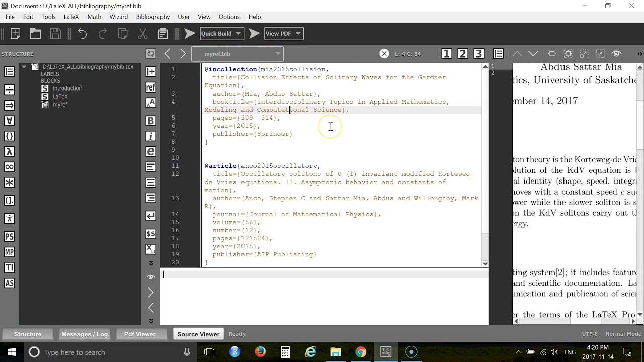This screenshot has height=362, width=644.
Task: Collapse the mybib.tex structure tree
Action: [x=23, y=67]
